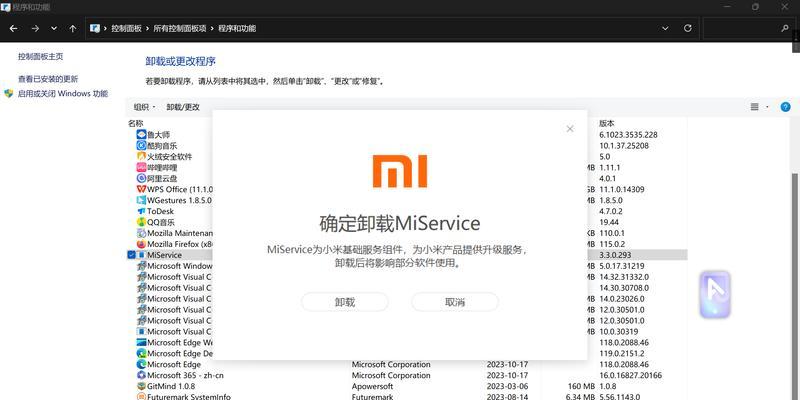Open the 组织 dropdown menu
This screenshot has height=400, width=800.
point(144,107)
